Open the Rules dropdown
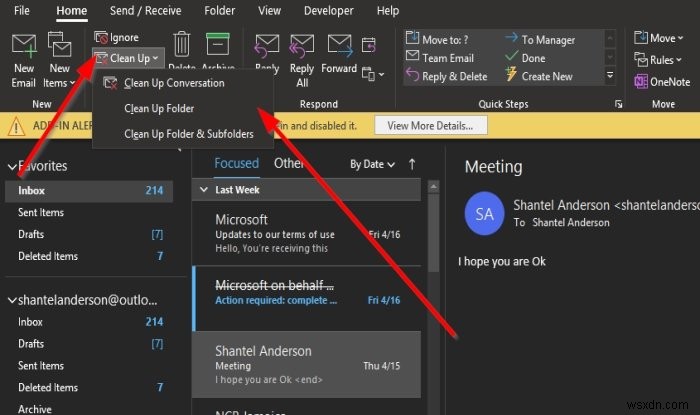The width and height of the screenshot is (700, 415). pyautogui.click(x=658, y=60)
